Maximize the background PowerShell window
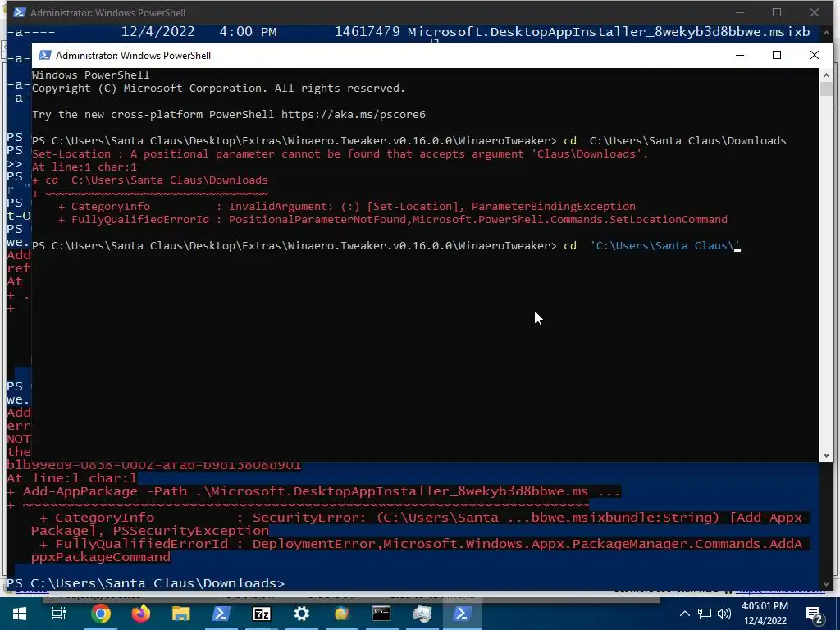 pos(777,12)
